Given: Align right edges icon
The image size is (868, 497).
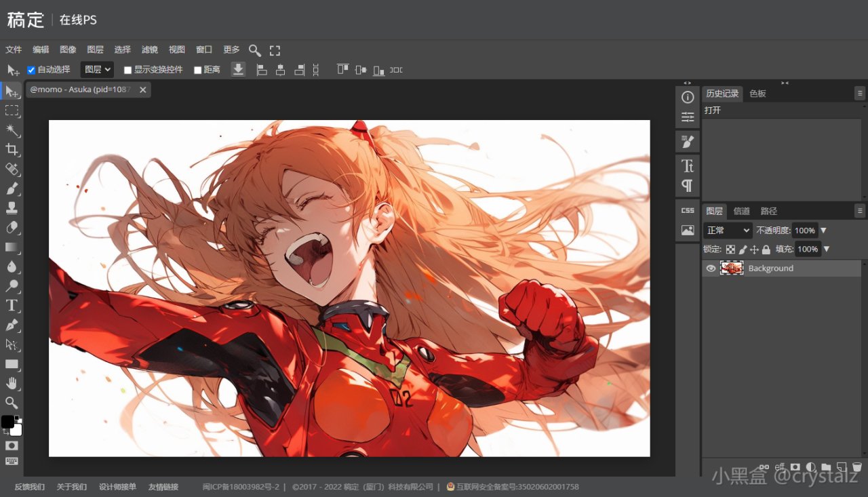Looking at the screenshot, I should click(x=299, y=69).
